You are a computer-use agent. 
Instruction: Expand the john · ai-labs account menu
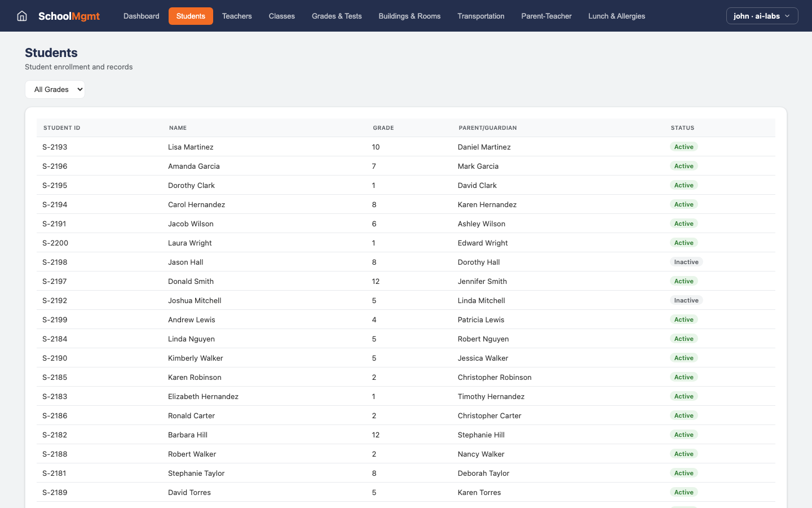762,16
